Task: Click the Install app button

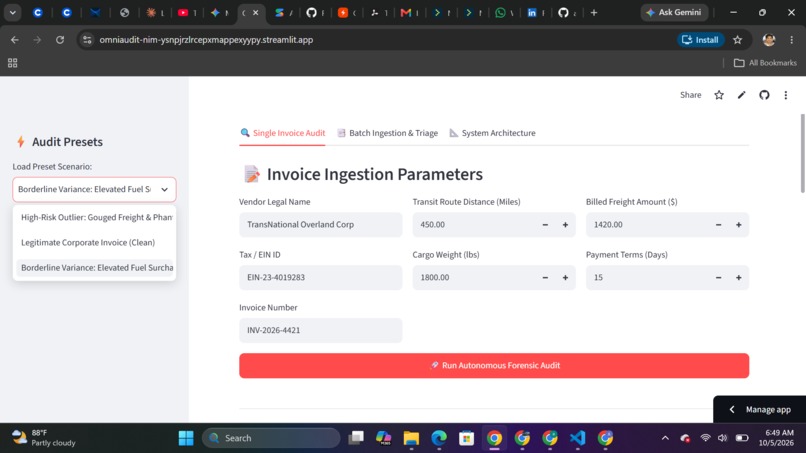Action: [x=700, y=40]
